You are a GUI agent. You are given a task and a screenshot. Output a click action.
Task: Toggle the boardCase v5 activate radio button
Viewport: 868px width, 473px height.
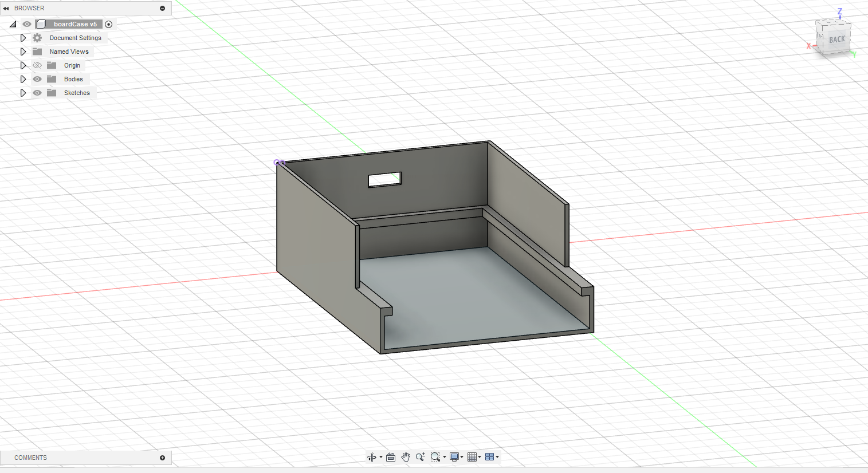pyautogui.click(x=109, y=24)
